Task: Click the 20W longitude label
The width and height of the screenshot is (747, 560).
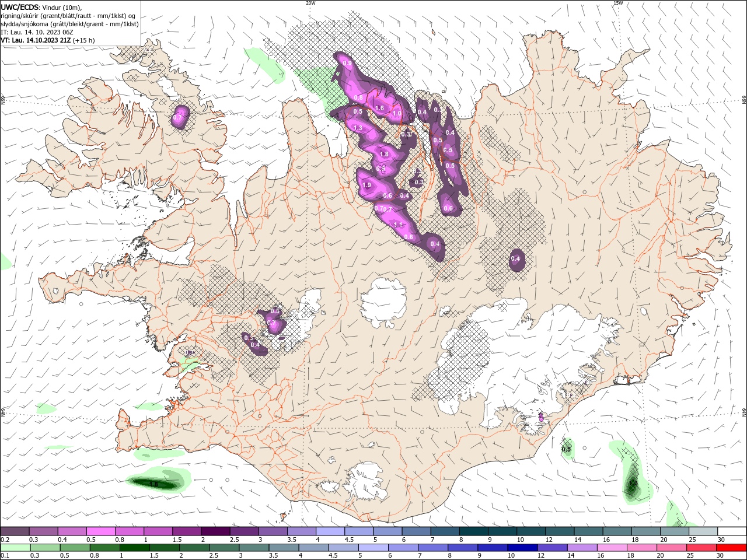Action: (x=310, y=3)
